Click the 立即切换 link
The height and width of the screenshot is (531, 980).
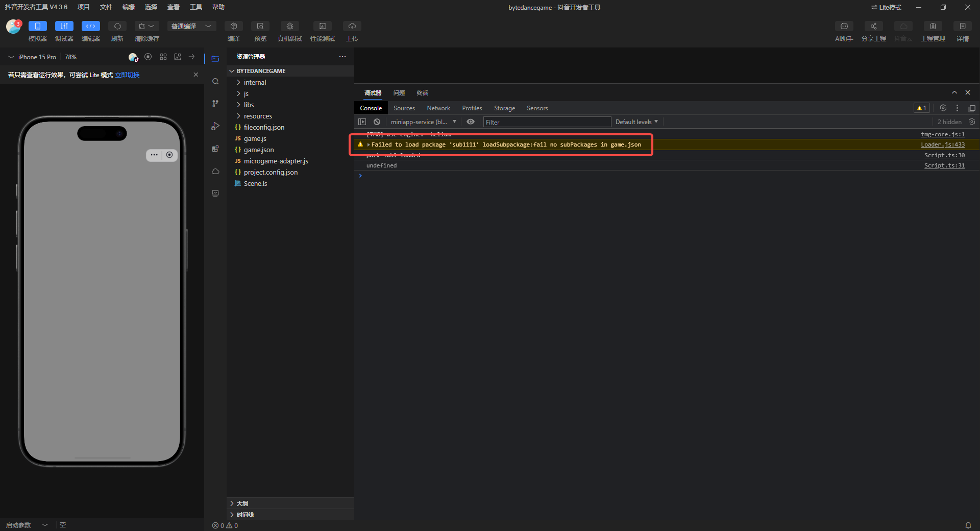127,75
